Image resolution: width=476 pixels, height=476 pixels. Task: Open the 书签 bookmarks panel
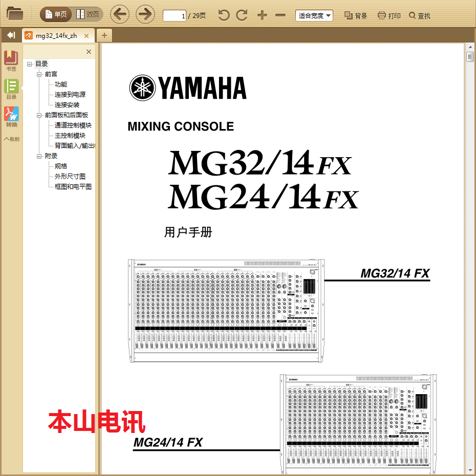coord(11,61)
